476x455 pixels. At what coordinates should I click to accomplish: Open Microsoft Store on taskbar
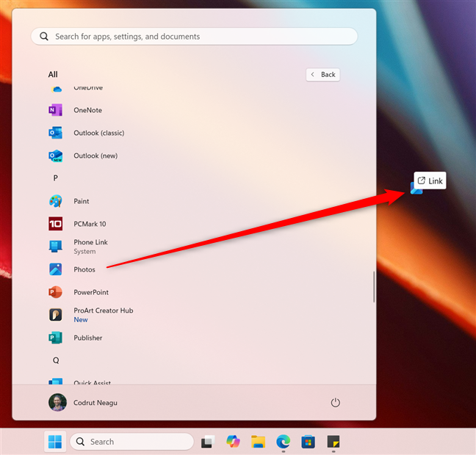pos(308,442)
